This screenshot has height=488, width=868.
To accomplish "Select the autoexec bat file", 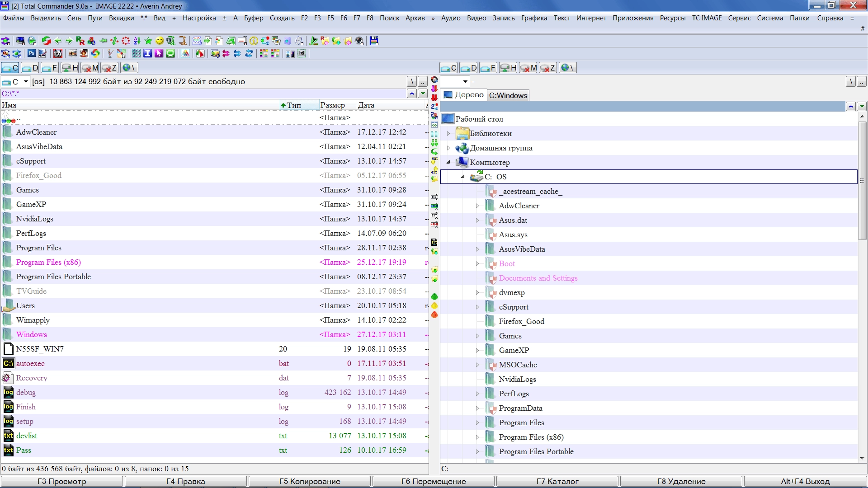I will 214,363.
